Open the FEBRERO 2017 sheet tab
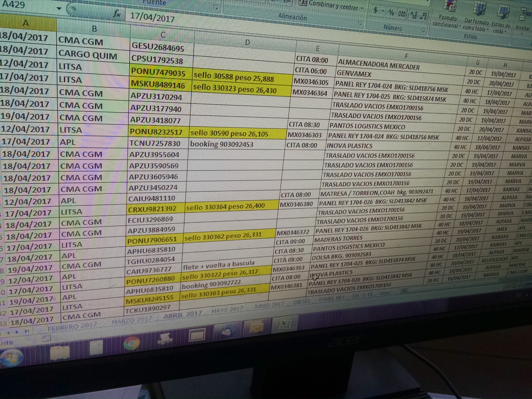The height and width of the screenshot is (399, 532). click(x=72, y=327)
